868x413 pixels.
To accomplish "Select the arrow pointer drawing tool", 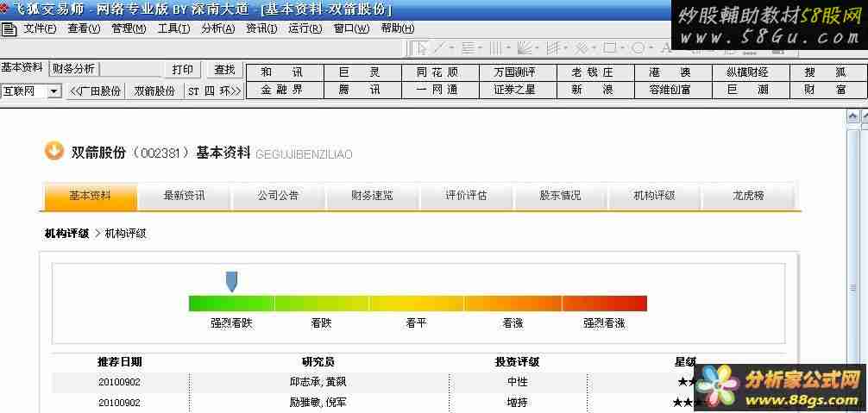I will point(422,48).
